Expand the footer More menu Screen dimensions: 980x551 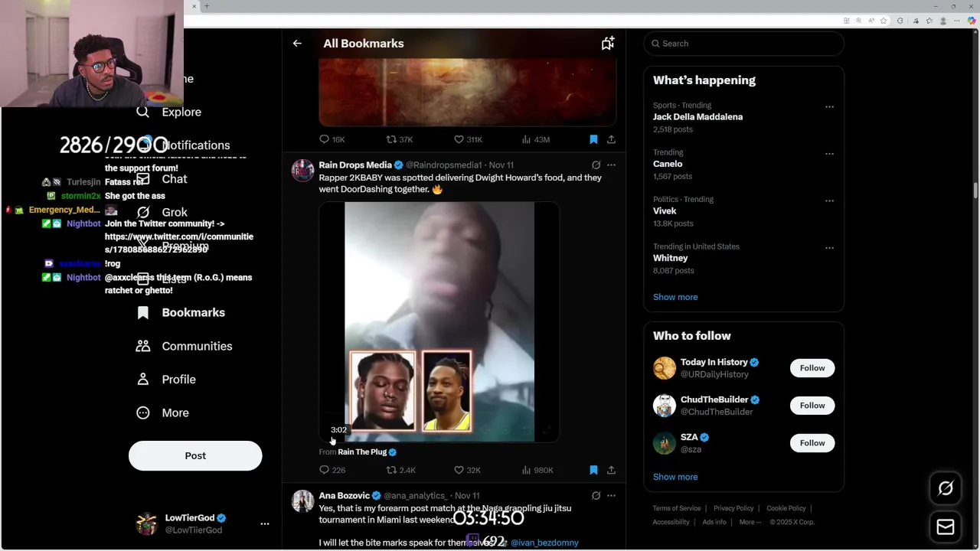click(750, 522)
